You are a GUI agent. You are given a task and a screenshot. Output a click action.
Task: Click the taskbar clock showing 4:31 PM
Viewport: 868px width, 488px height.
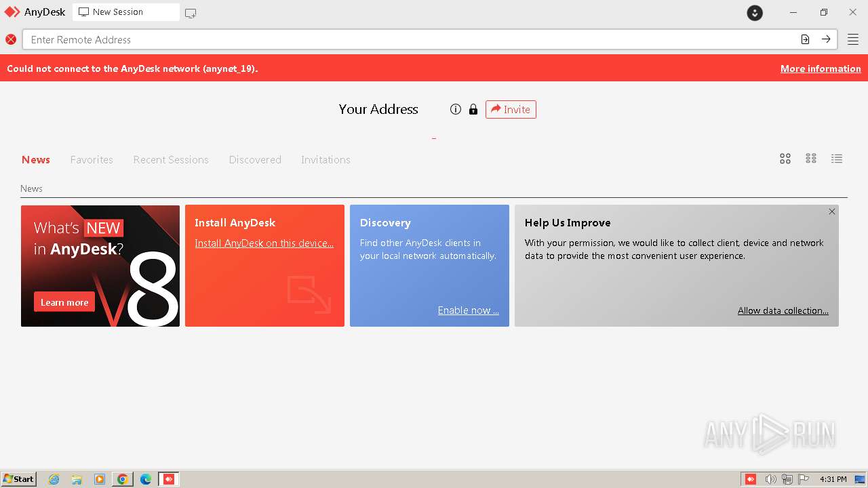(833, 479)
